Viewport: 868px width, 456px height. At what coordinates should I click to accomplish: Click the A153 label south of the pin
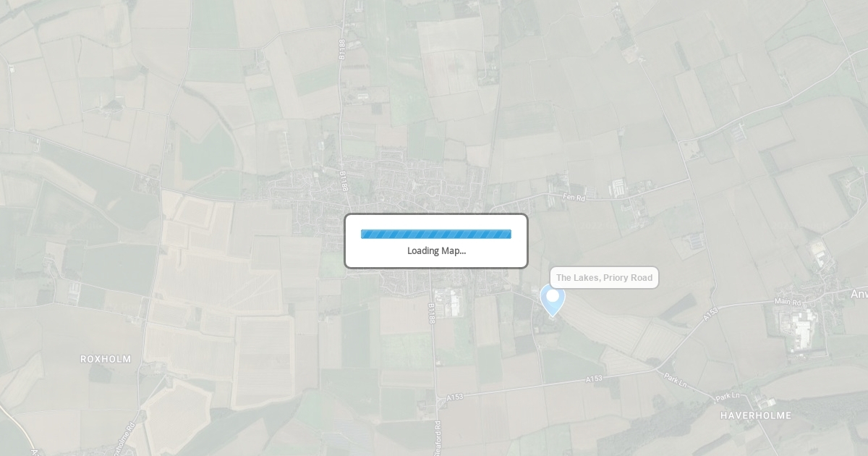coord(594,379)
